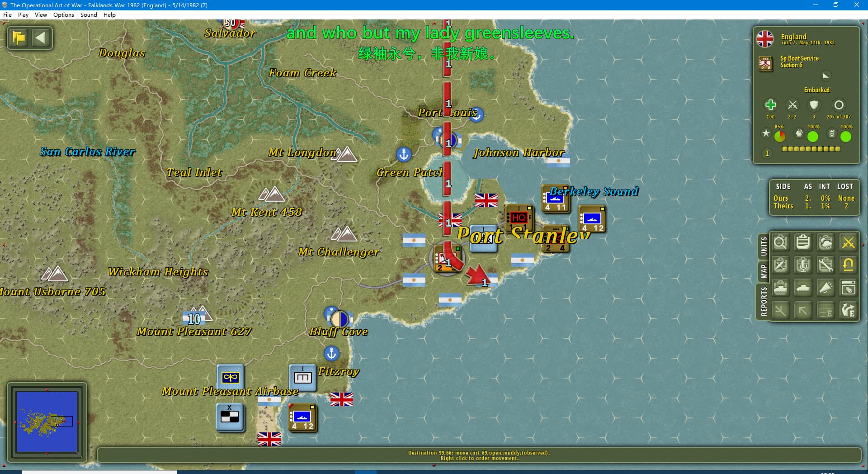Click the circle movement allowance icon

coord(839,105)
